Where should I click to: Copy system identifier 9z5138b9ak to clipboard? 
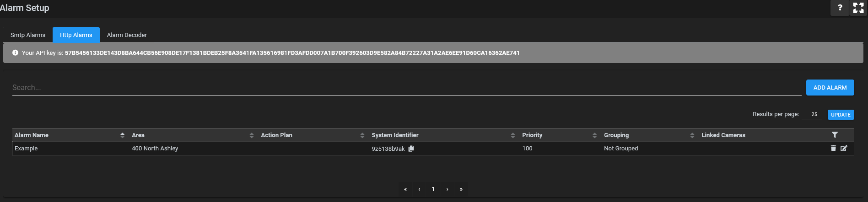(x=411, y=149)
